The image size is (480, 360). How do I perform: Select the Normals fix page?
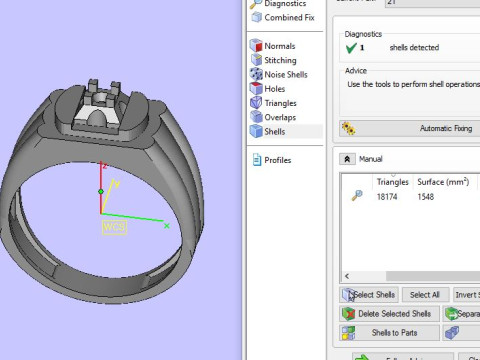[280, 46]
